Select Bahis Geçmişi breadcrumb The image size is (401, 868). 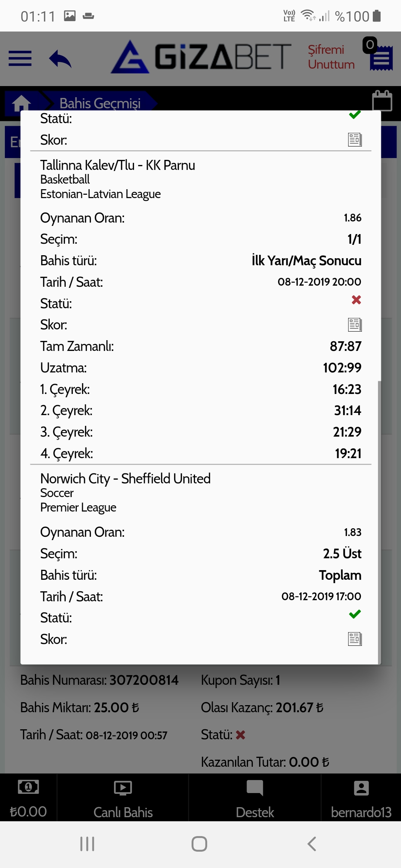click(100, 103)
